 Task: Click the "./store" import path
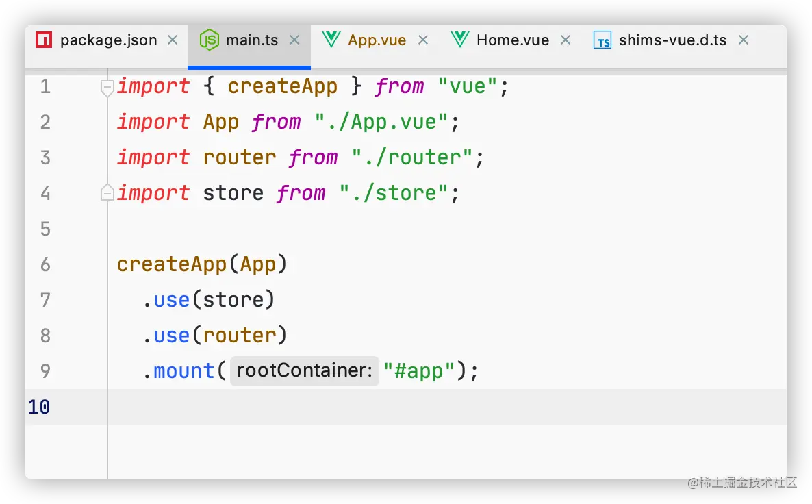coord(394,193)
